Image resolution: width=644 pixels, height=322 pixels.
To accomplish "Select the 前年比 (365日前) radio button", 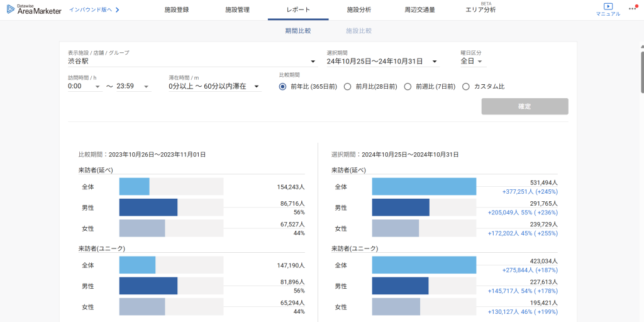I will pyautogui.click(x=282, y=86).
